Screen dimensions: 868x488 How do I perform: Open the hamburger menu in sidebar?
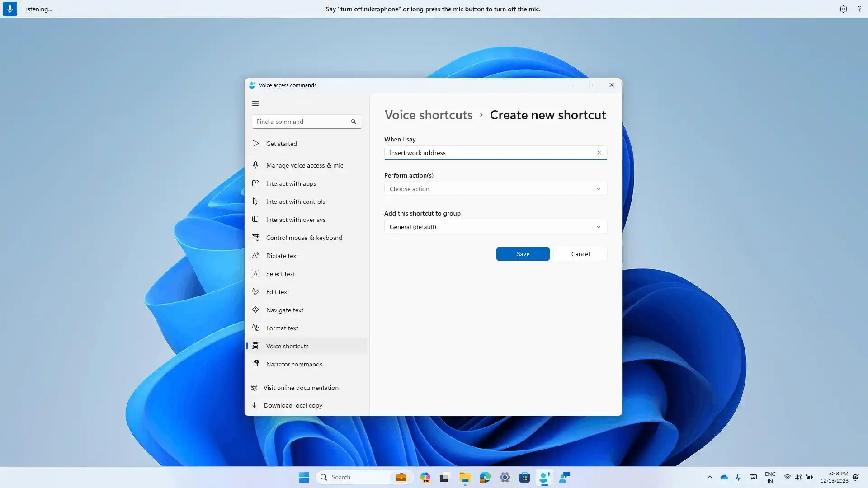click(255, 103)
